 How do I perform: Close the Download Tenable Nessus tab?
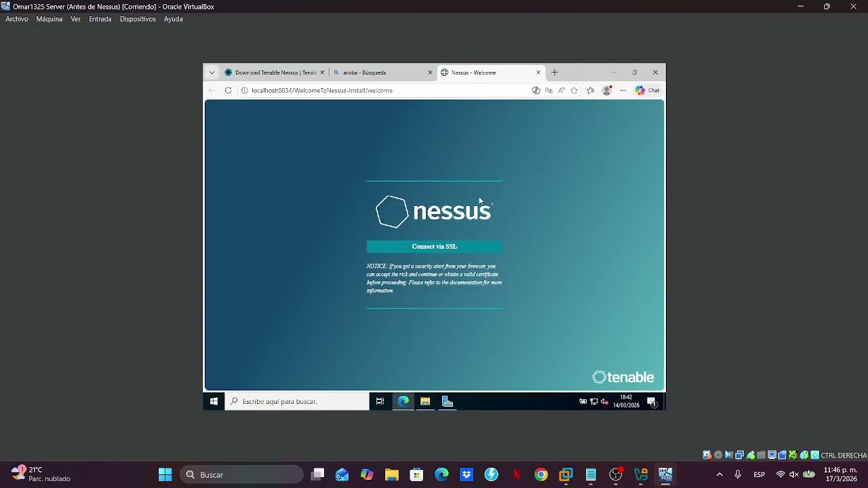(x=322, y=73)
